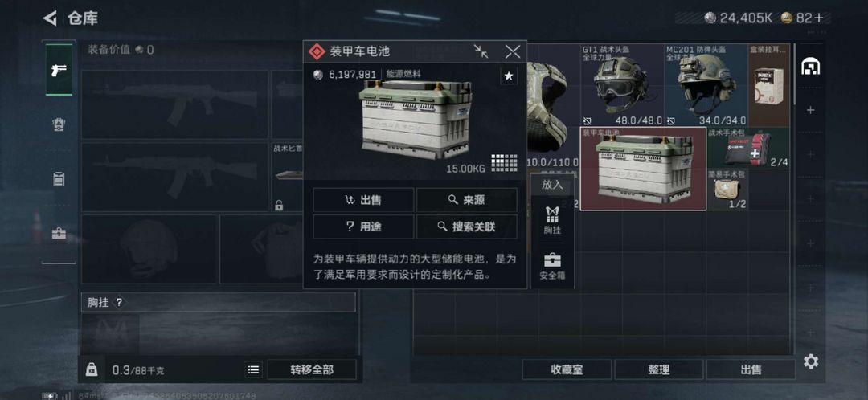Viewport: 868px width, 400px height.
Task: Put item into 胸挂 chest rig
Action: pyautogui.click(x=552, y=220)
